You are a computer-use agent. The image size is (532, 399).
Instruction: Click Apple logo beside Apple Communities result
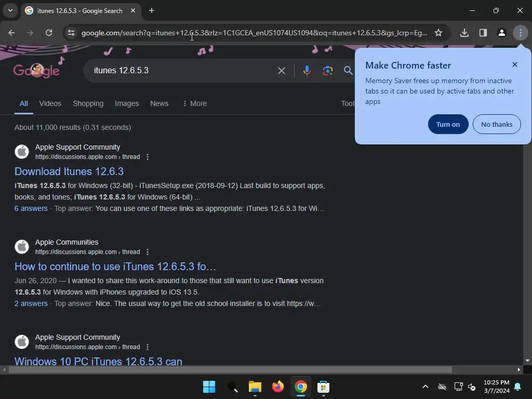pos(22,247)
